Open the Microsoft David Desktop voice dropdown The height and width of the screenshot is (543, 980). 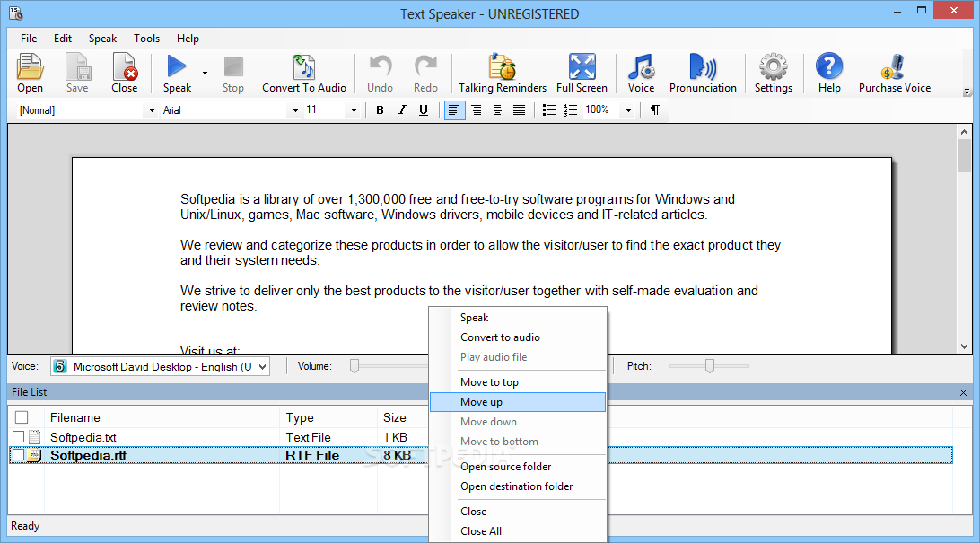coord(261,366)
